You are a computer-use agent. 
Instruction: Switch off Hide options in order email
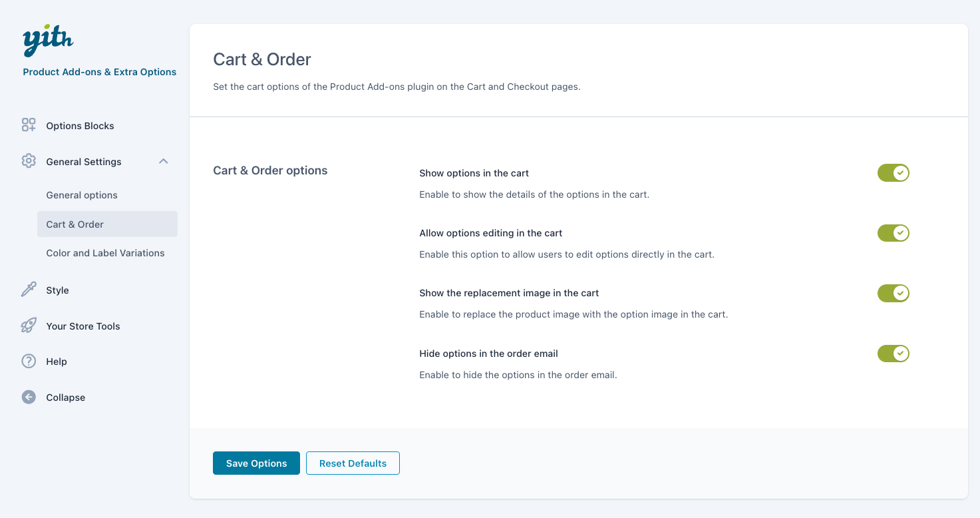point(893,354)
